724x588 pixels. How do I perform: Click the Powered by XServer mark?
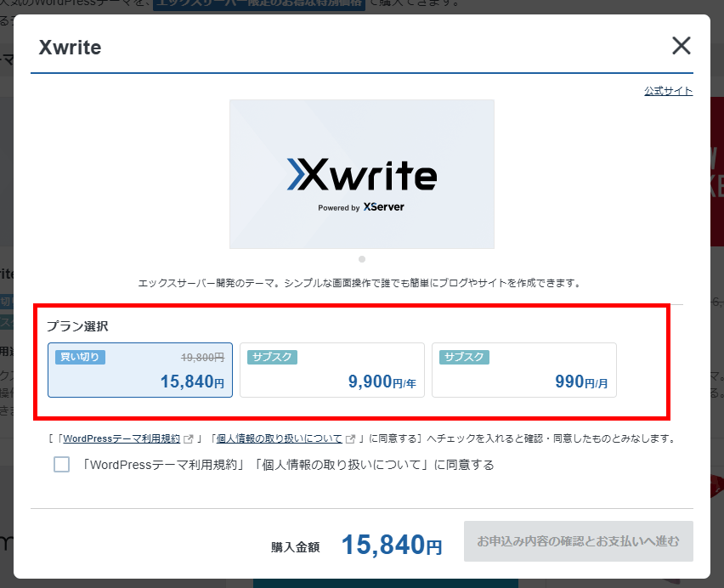(362, 206)
